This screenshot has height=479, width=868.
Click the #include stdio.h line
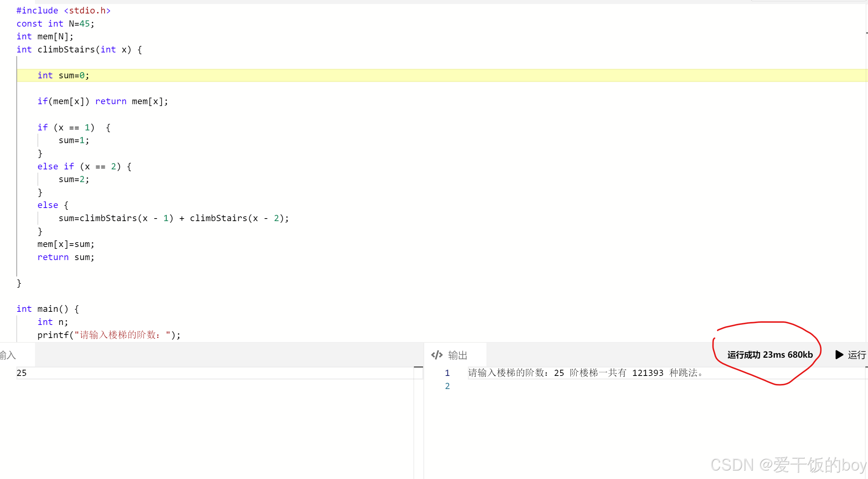64,11
